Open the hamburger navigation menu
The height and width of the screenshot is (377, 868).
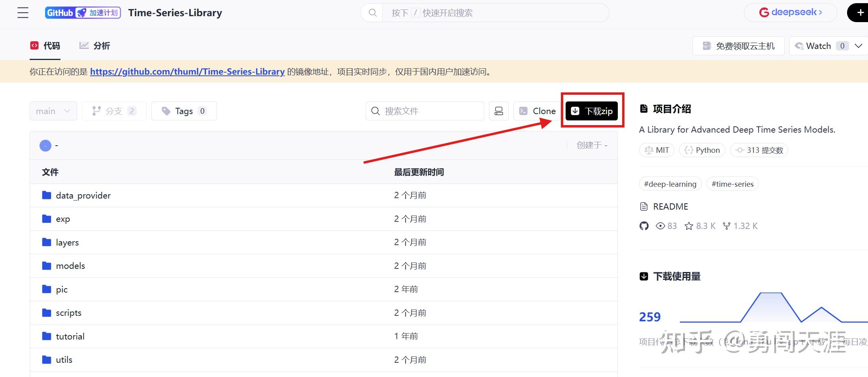click(x=23, y=12)
